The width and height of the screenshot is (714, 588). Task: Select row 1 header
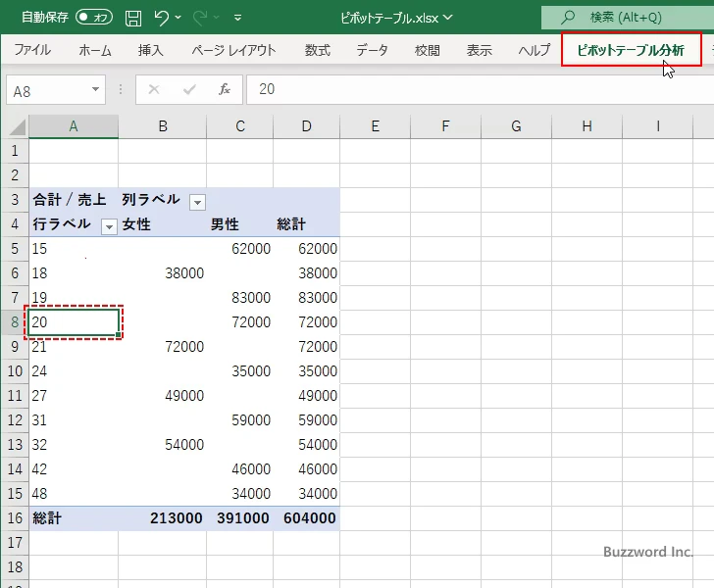tap(15, 151)
